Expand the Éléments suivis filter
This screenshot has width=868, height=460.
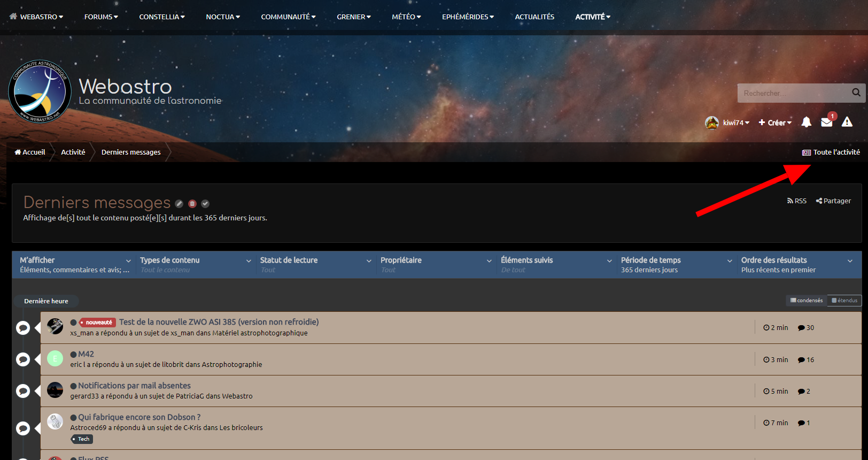click(x=556, y=265)
